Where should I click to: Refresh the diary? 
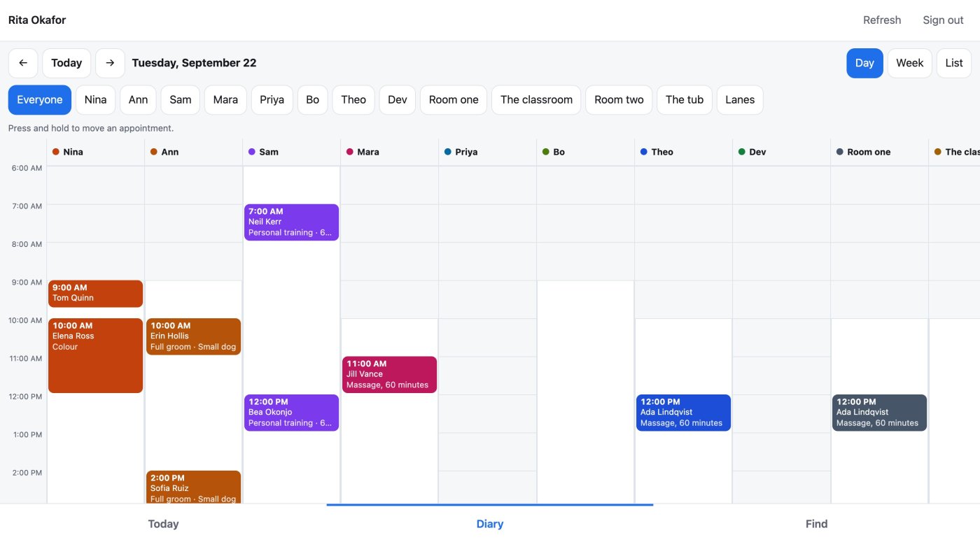point(882,20)
